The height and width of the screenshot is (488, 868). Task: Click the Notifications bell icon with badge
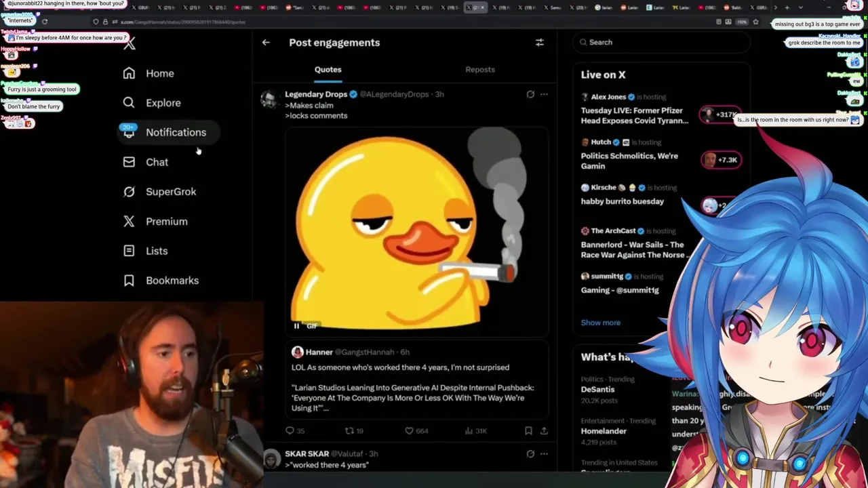click(x=129, y=131)
